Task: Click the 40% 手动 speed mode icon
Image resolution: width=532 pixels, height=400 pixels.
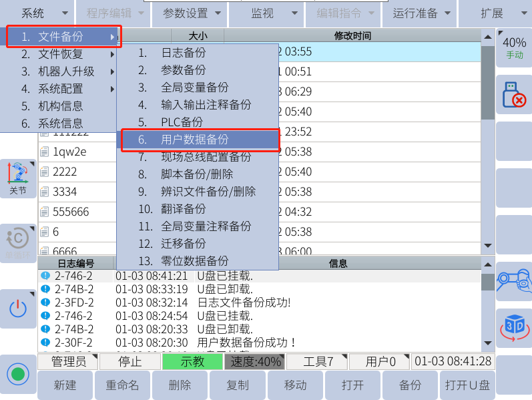Action: pos(513,47)
